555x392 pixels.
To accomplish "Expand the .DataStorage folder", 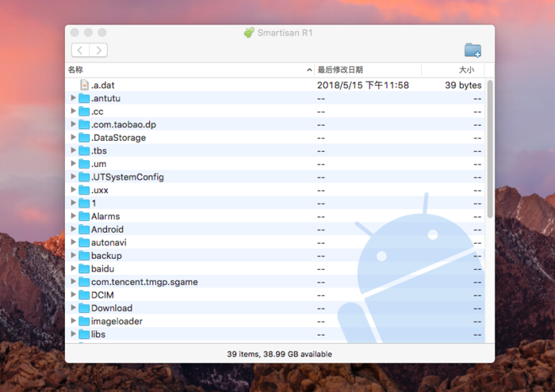I will click(x=73, y=137).
